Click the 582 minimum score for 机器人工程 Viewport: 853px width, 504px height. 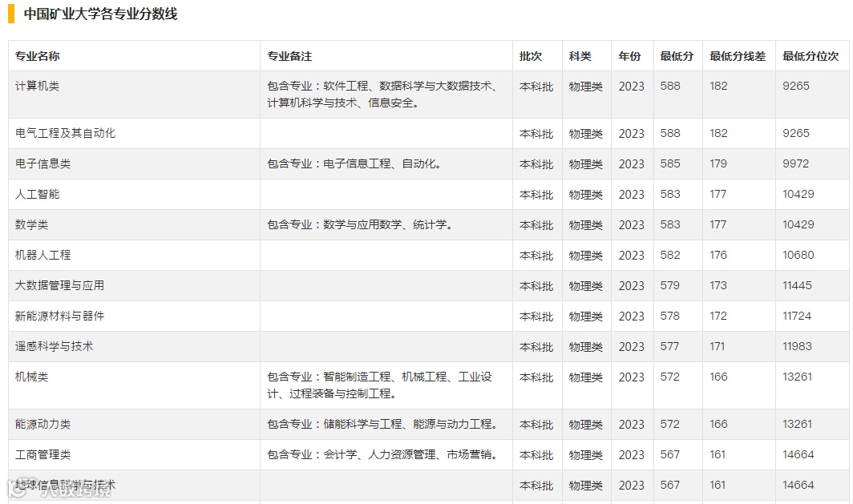[x=670, y=255]
